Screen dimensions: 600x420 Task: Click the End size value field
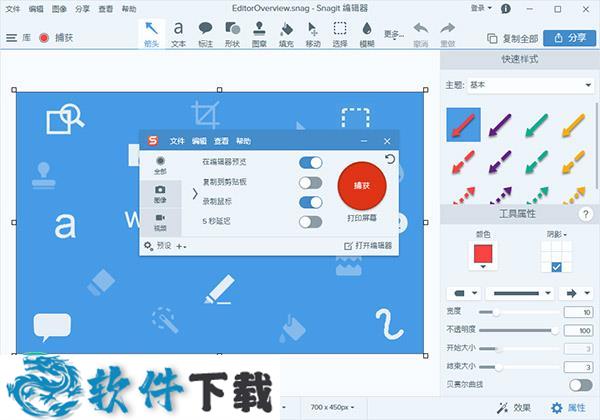(579, 367)
